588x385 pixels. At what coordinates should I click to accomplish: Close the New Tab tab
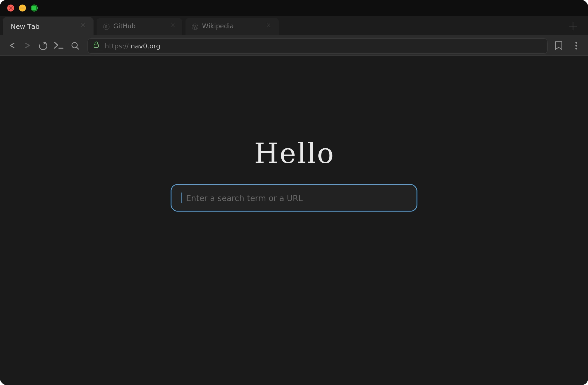pos(83,25)
